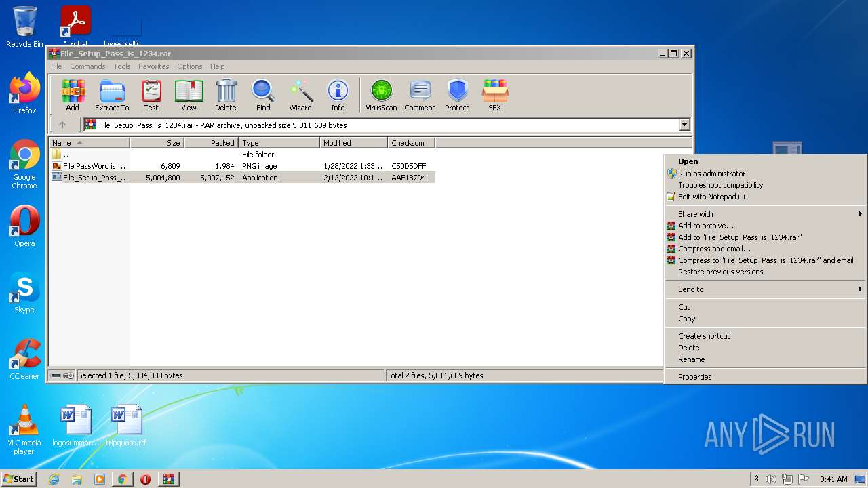Viewport: 868px width, 488px height.
Task: Open Recycle Bin on desktop
Action: tap(24, 27)
